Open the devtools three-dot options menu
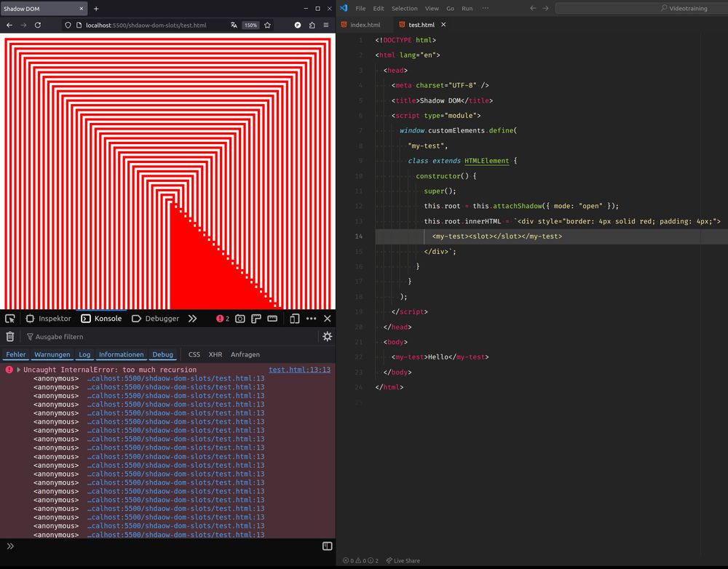The height and width of the screenshot is (569, 728). point(311,319)
